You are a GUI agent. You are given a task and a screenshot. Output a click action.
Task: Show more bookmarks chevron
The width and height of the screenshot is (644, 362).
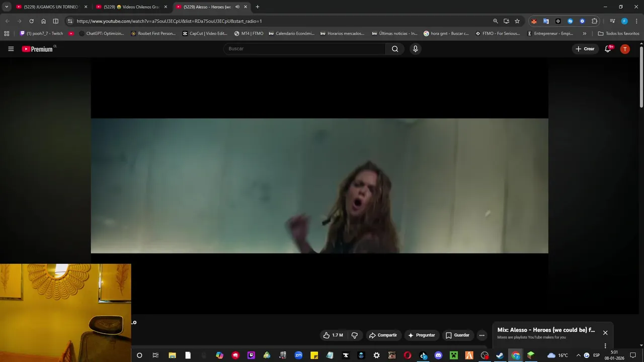click(x=585, y=34)
